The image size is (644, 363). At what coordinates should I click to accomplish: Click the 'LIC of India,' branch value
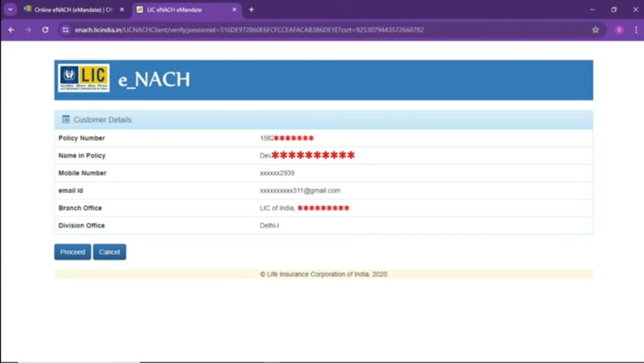277,208
